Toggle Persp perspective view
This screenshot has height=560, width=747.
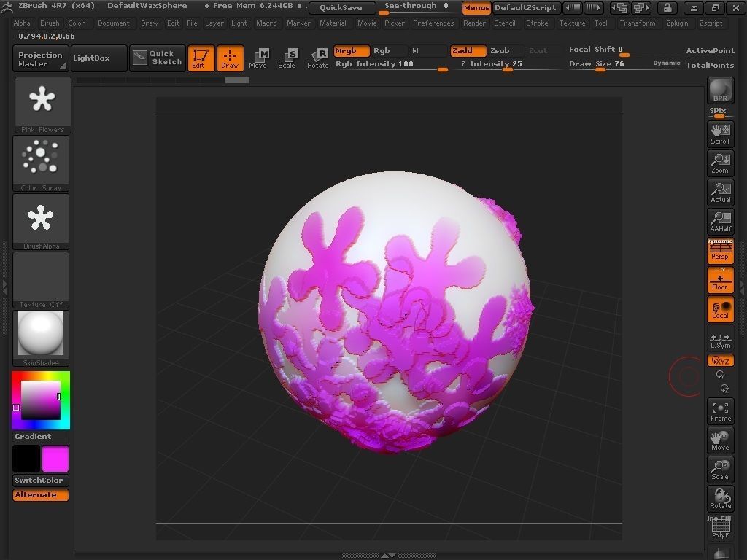(720, 251)
